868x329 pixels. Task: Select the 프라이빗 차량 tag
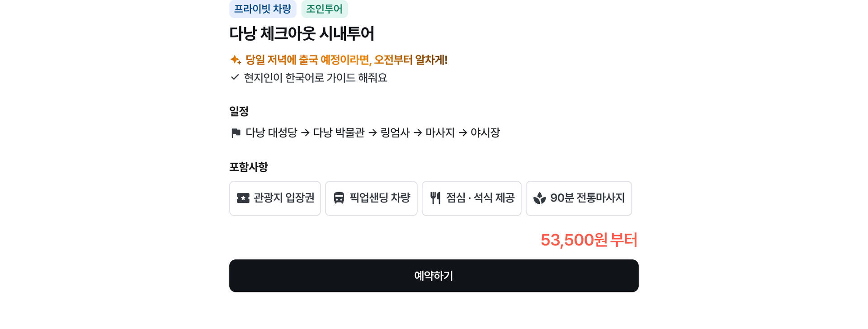[263, 9]
